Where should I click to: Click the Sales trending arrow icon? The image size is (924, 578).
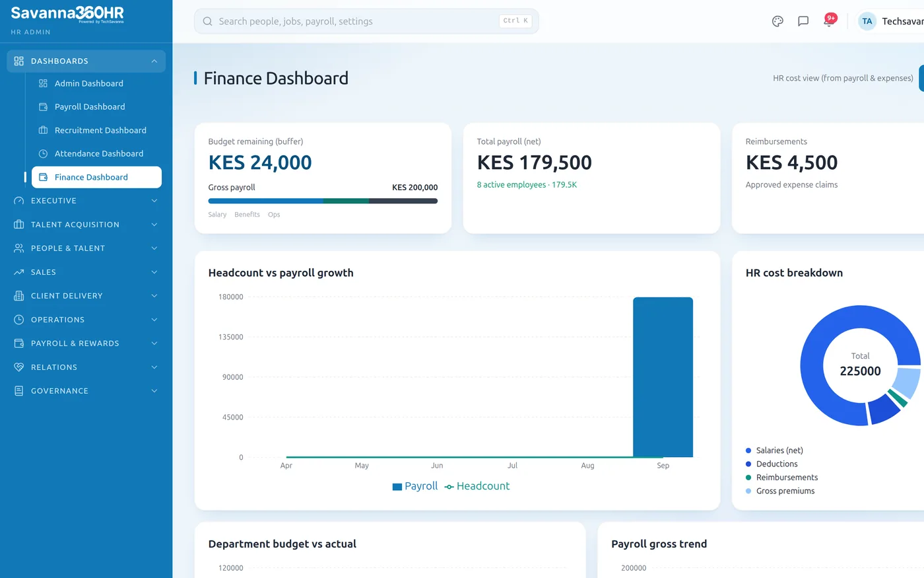coord(18,272)
